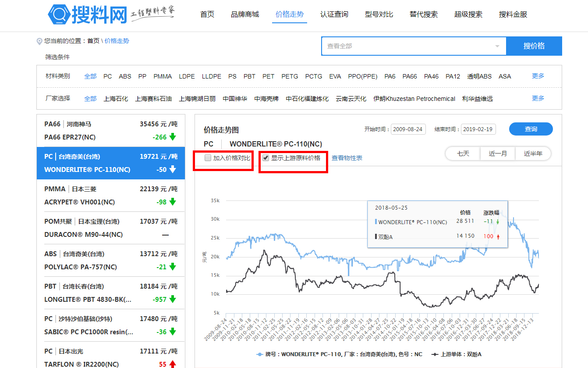Uncheck the 显示上游原料价格 checkbox
The height and width of the screenshot is (368, 588).
click(x=266, y=158)
